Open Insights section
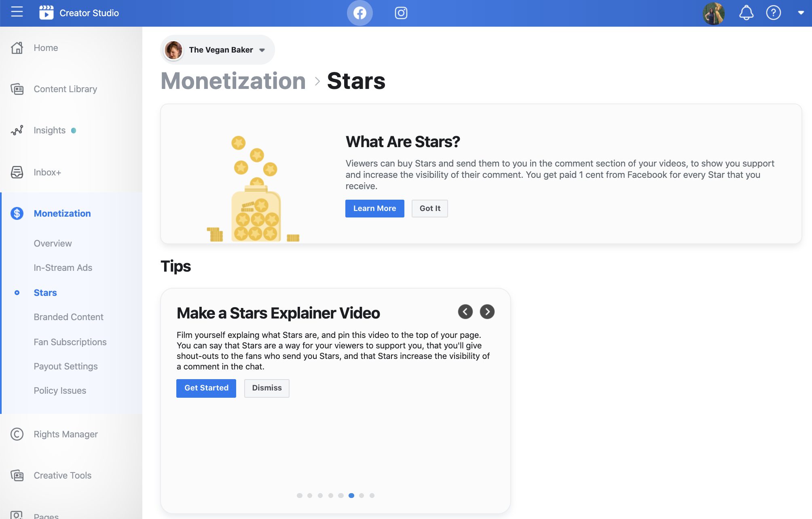This screenshot has height=519, width=812. tap(49, 130)
